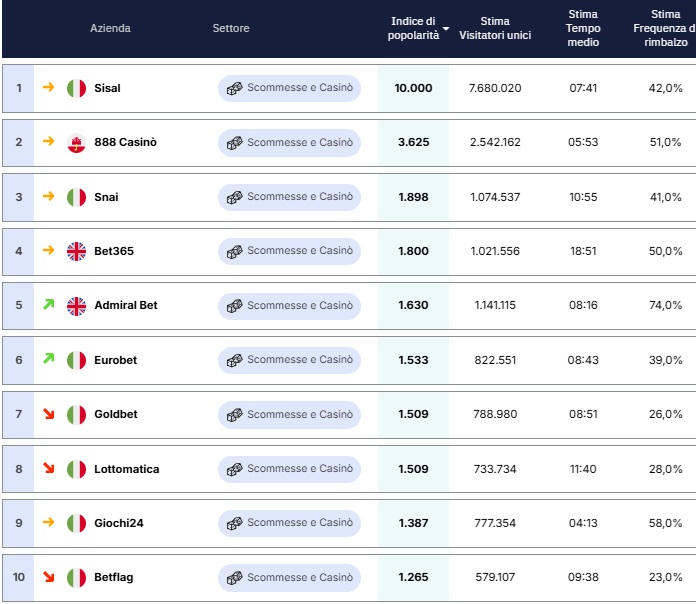This screenshot has height=604, width=696.
Task: Click the Italian flag icon beside Giochi24
Action: (76, 523)
